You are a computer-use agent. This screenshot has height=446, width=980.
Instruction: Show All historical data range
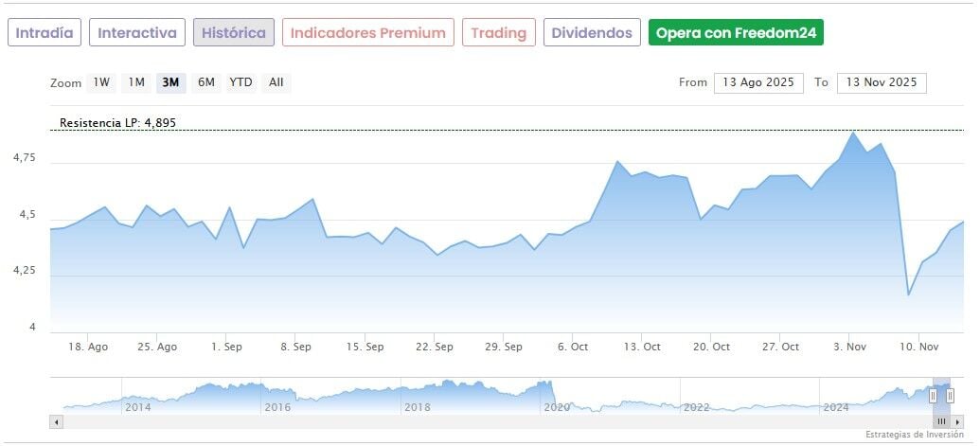coord(276,82)
